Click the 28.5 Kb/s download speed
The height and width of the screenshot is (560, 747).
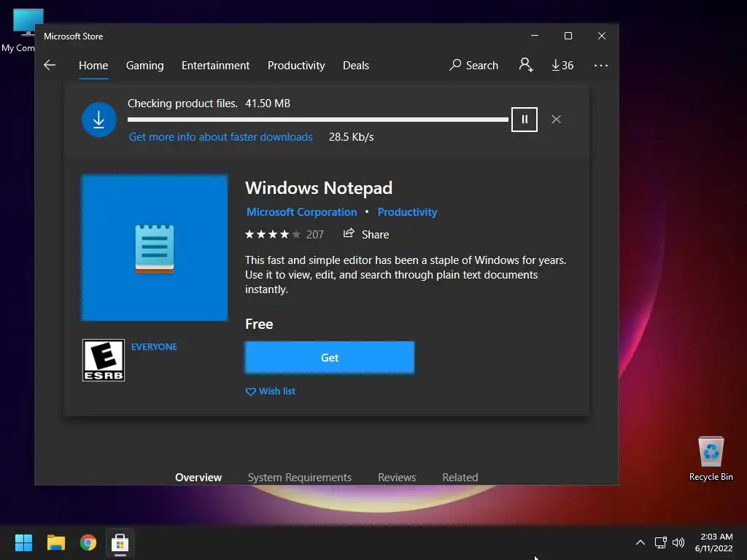click(351, 137)
